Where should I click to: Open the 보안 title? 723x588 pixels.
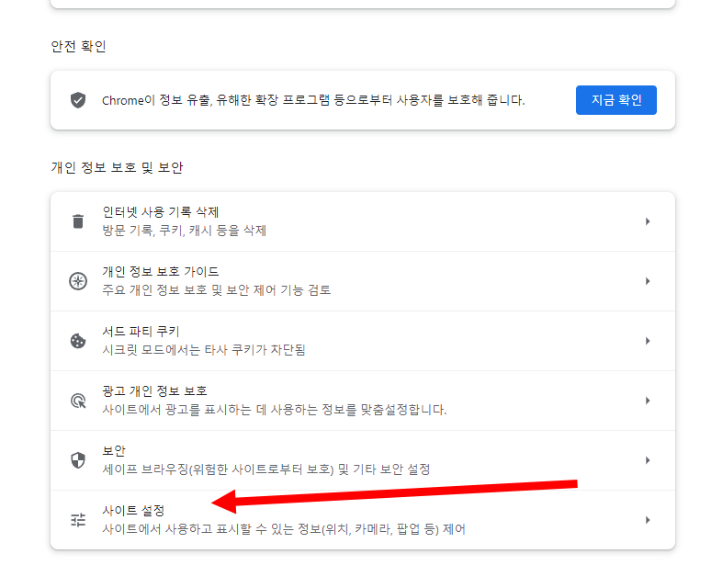tap(114, 450)
